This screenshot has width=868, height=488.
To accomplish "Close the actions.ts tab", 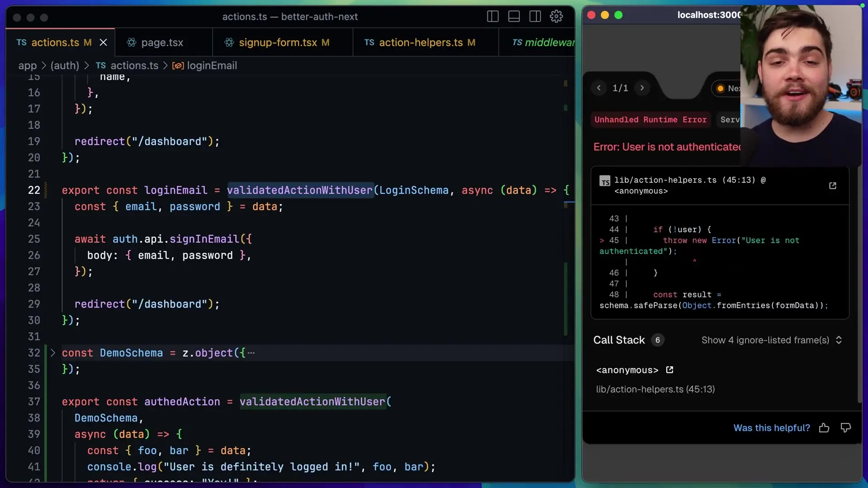I will (104, 42).
